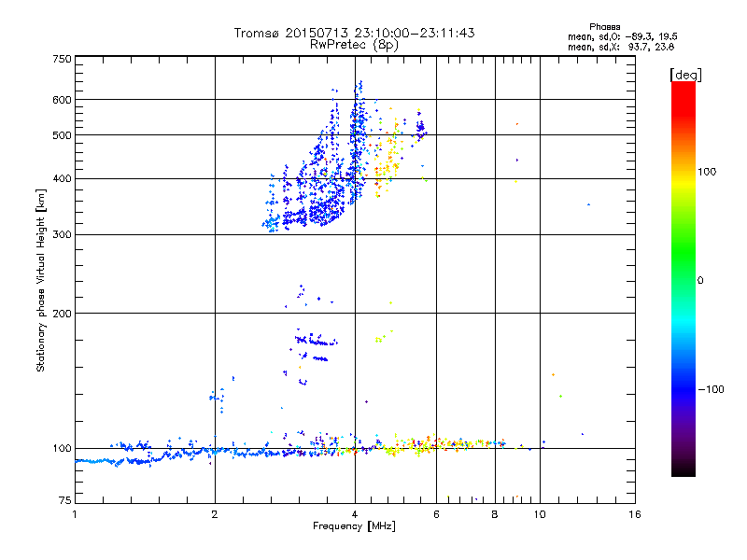Click the y-axis tick label '600'
The height and width of the screenshot is (560, 747).
(x=62, y=100)
